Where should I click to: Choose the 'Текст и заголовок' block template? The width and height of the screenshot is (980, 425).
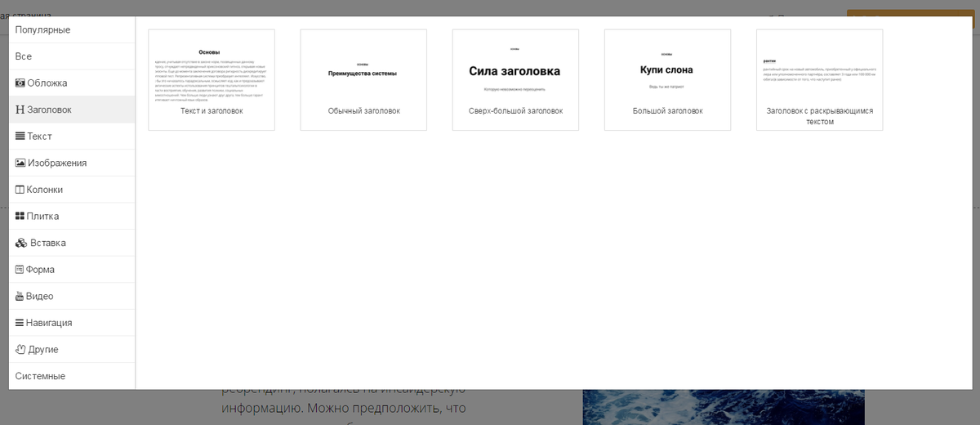(212, 79)
